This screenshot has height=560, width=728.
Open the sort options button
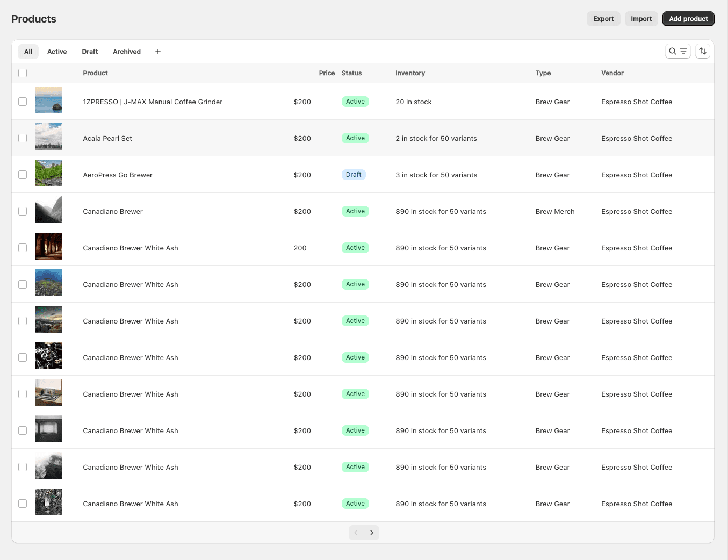703,51
